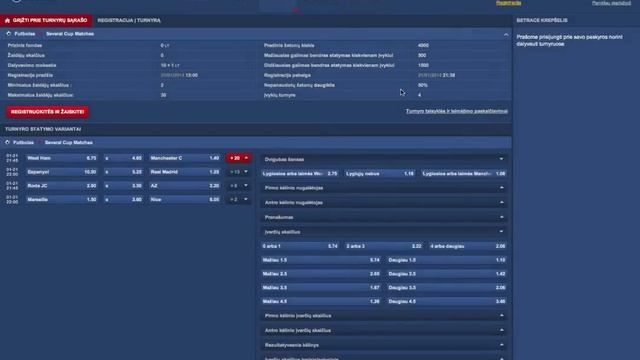The width and height of the screenshot is (640, 360).
Task: Expand the +2 extra markets for Marseille match
Action: click(x=239, y=200)
